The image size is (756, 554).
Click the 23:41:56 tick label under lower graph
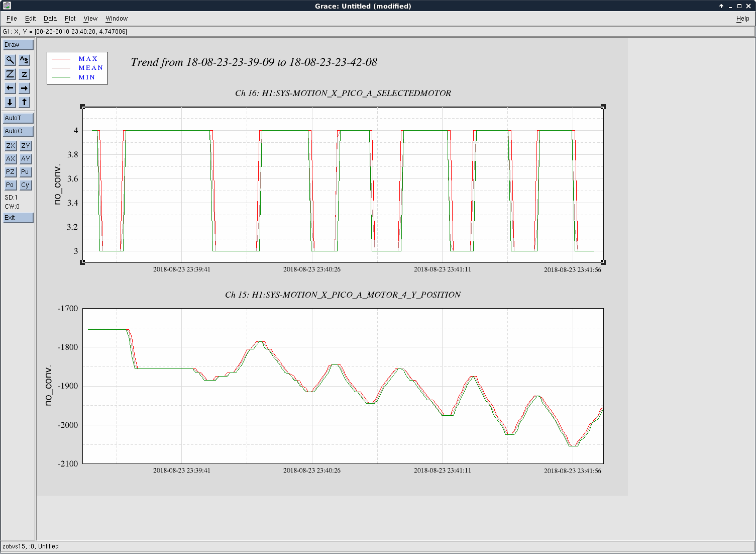click(573, 471)
